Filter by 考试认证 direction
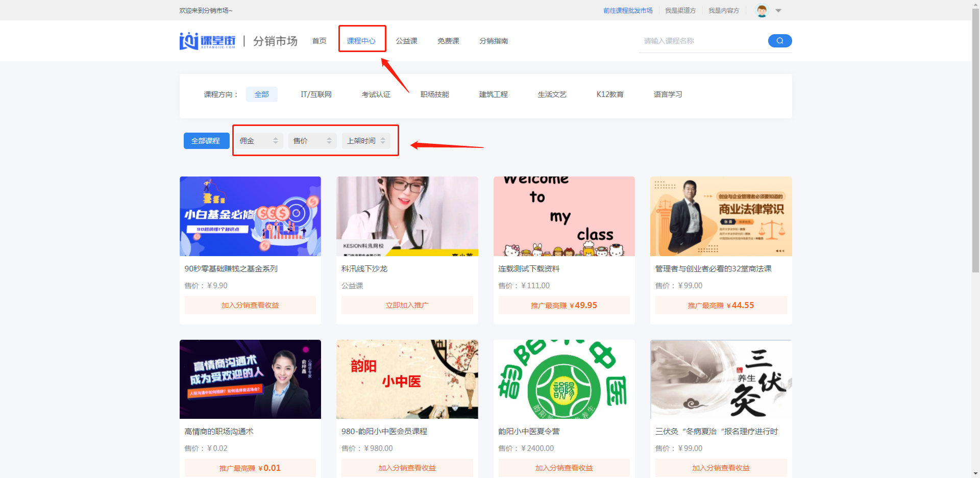 coord(376,94)
